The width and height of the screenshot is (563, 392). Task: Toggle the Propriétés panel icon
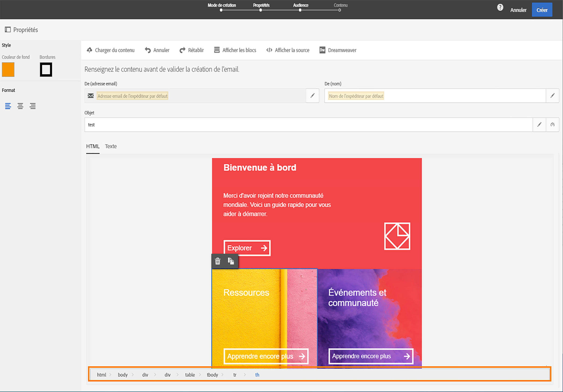8,30
